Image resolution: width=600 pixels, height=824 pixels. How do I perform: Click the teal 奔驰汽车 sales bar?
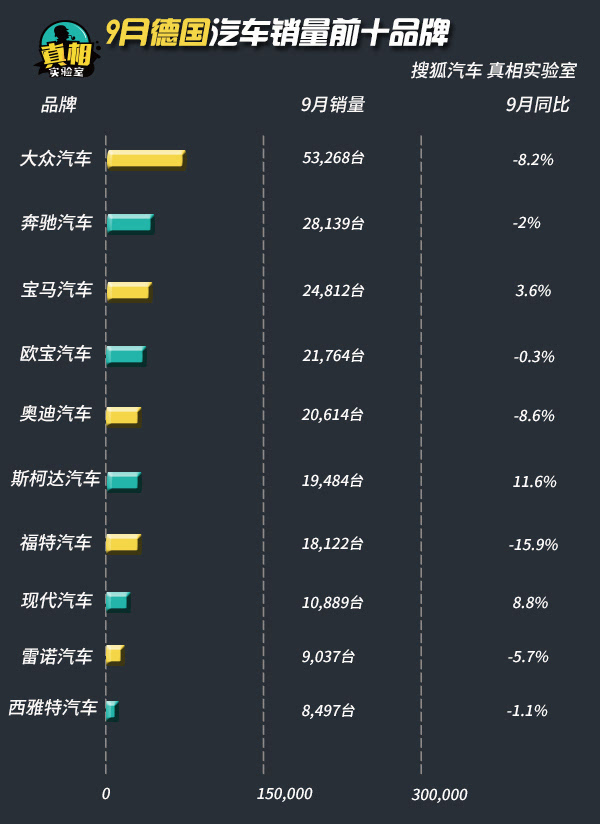[130, 223]
